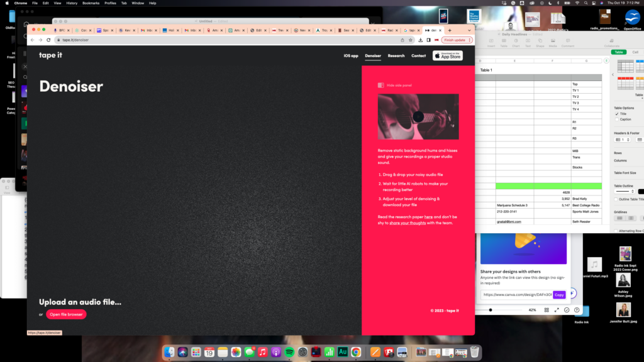Image resolution: width=644 pixels, height=362 pixels.
Task: Click Canva grid view icon
Action: 547,310
